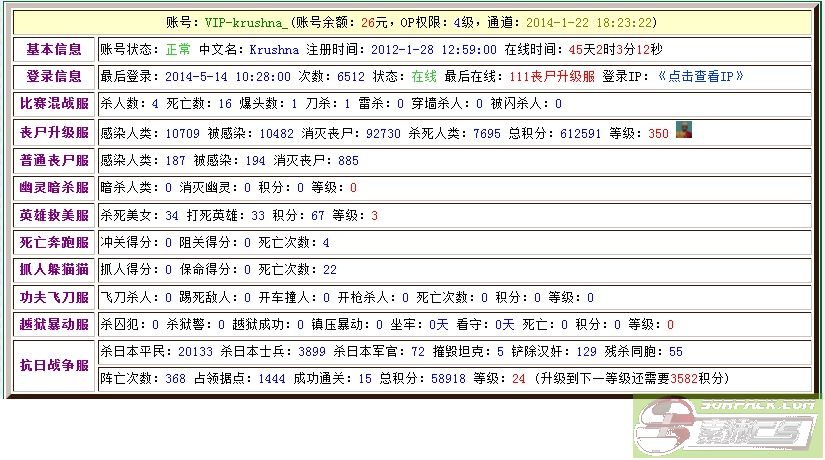Open the 比赛混战服 section header
This screenshot has width=825, height=460.
coord(54,103)
